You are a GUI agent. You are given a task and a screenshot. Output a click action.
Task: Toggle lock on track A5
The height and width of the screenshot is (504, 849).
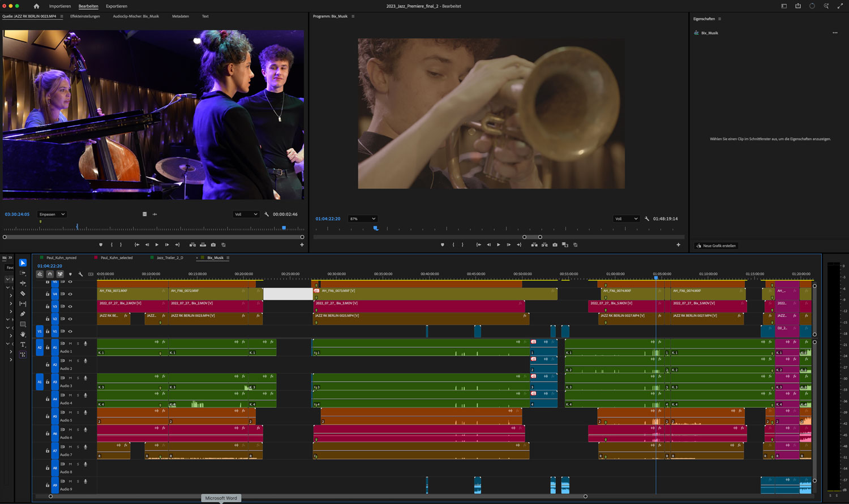[x=48, y=416]
